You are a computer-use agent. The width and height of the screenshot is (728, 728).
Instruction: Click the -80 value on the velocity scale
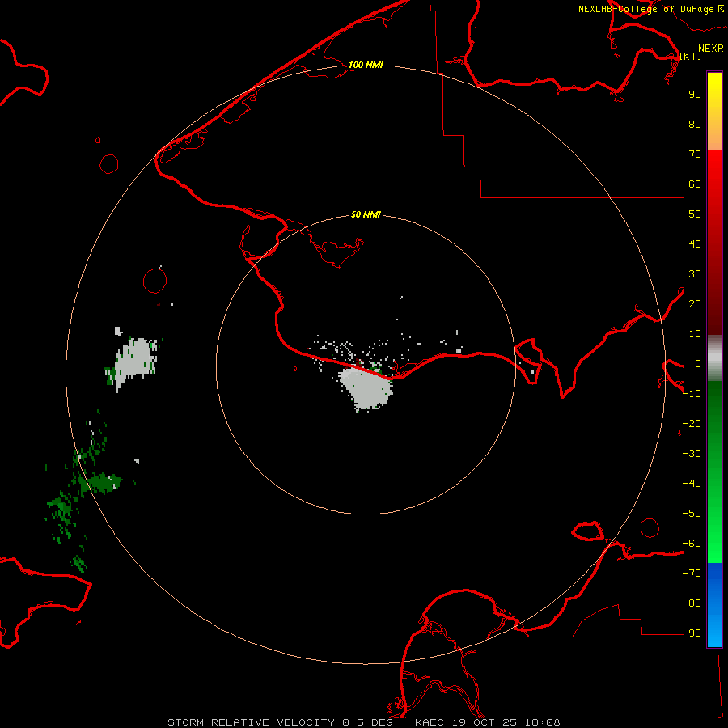coord(692,603)
